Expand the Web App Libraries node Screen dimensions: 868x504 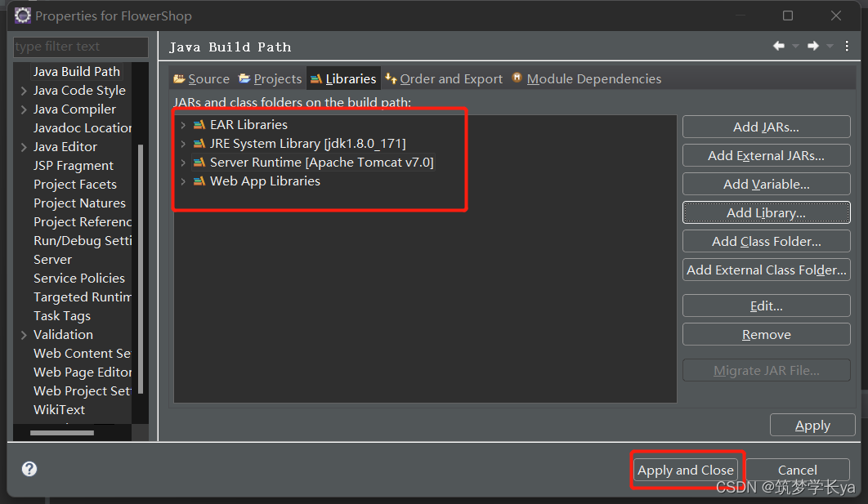[183, 181]
